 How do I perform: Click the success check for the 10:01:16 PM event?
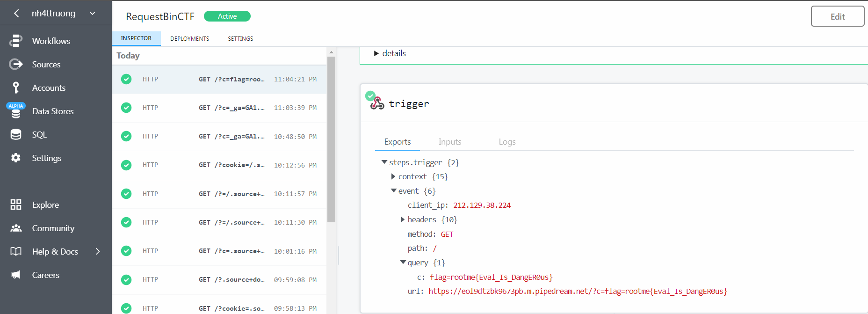click(126, 251)
